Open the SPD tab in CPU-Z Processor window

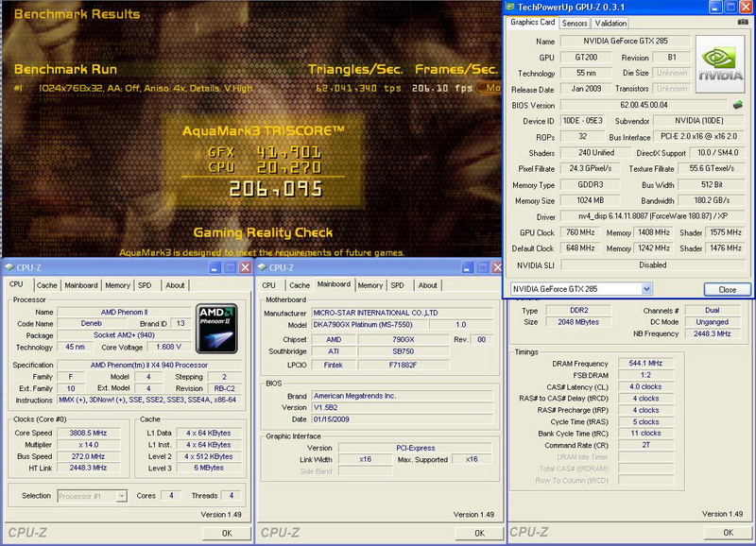point(145,285)
